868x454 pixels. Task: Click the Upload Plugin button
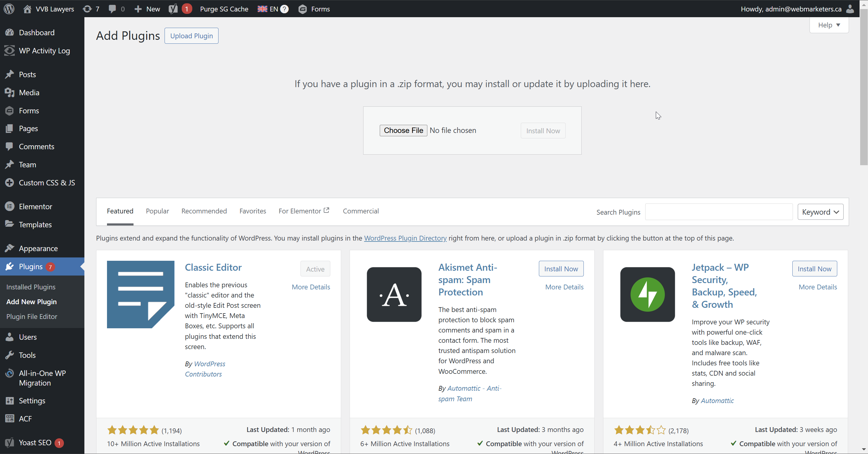coord(191,36)
